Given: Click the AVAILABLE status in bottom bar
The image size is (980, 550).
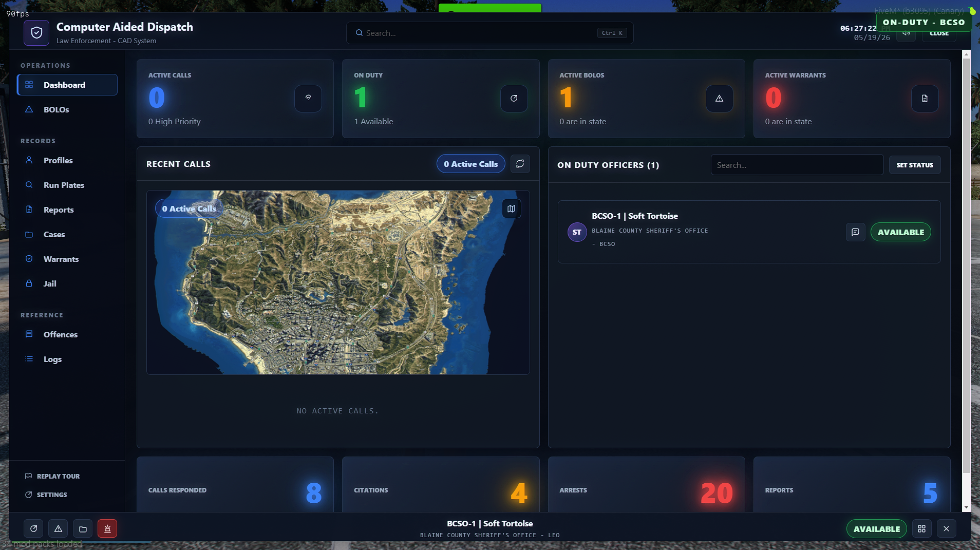Looking at the screenshot, I should click(x=876, y=528).
